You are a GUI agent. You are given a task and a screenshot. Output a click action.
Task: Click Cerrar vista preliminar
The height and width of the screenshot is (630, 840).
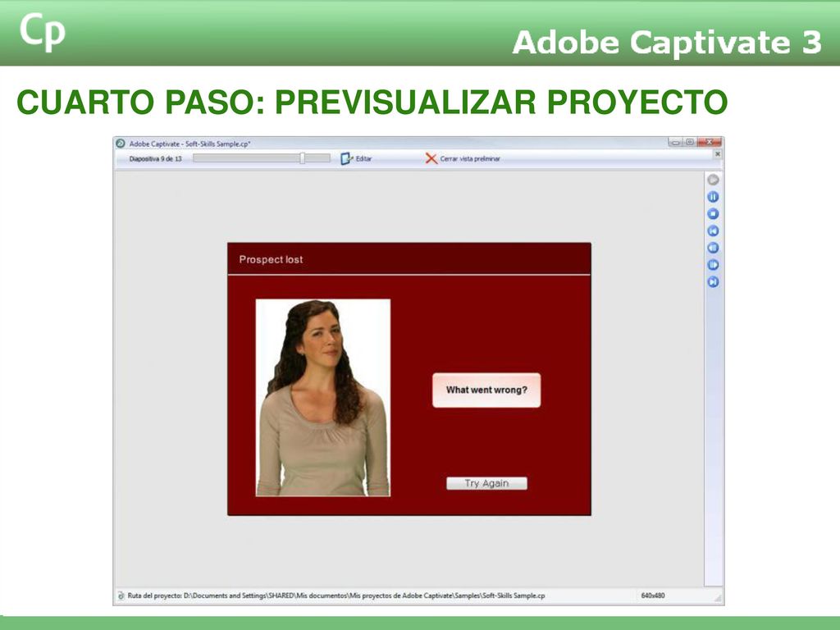pyautogui.click(x=463, y=158)
